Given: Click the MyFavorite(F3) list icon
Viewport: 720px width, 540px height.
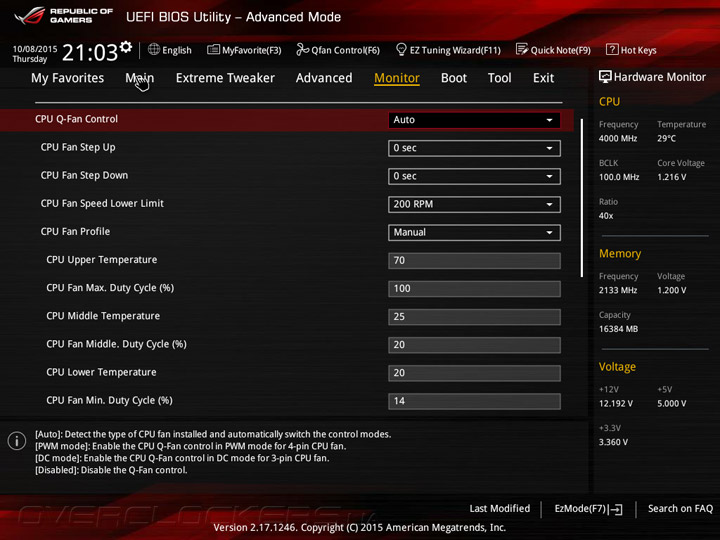Looking at the screenshot, I should click(x=213, y=50).
